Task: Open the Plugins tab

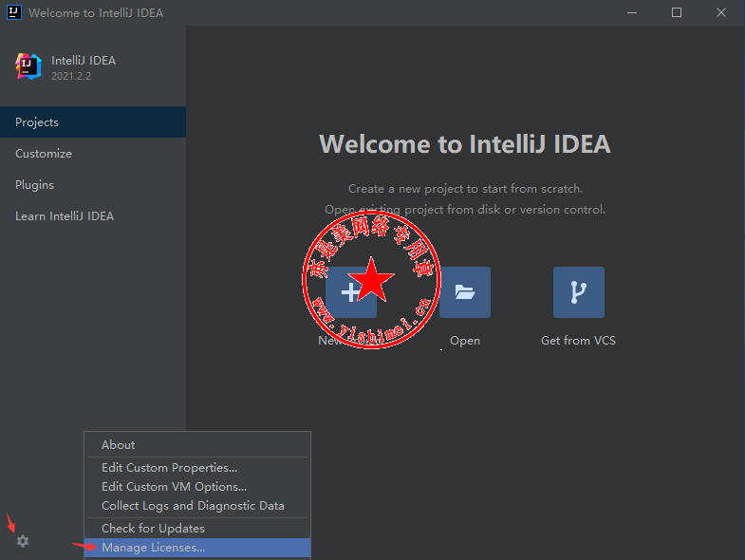Action: coord(93,185)
